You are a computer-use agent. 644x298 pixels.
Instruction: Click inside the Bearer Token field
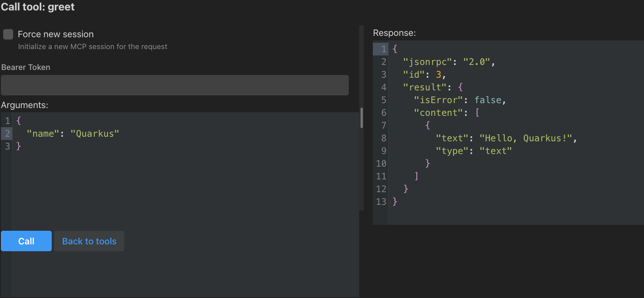[175, 85]
